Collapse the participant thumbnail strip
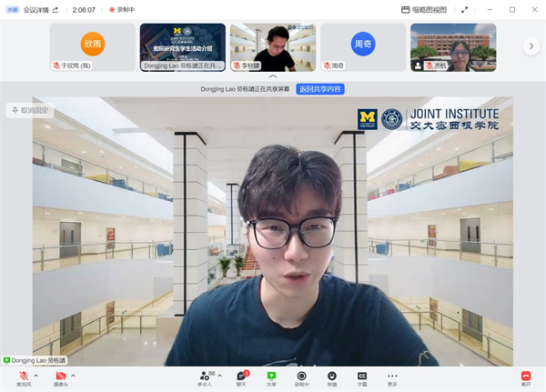Image resolution: width=546 pixels, height=392 pixels. (273, 77)
